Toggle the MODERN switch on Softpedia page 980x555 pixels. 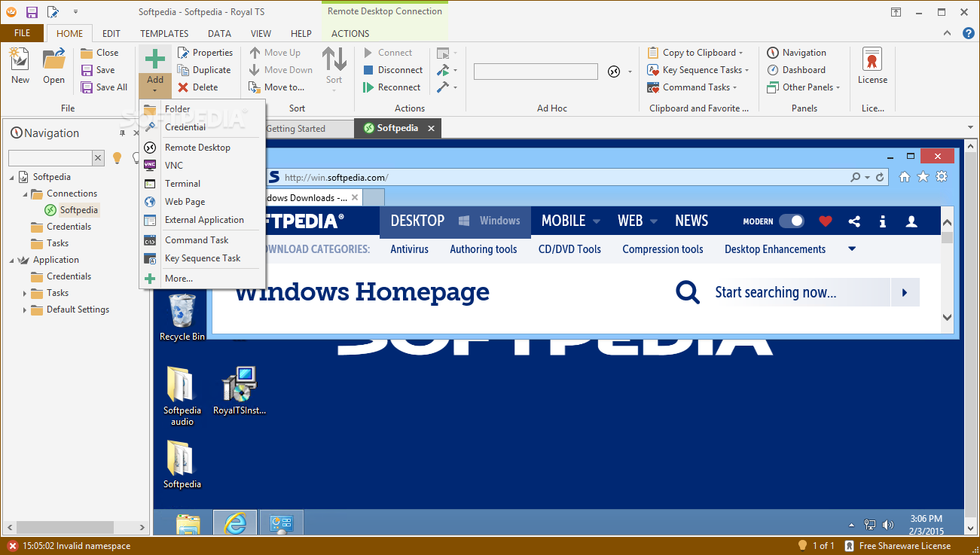point(791,221)
